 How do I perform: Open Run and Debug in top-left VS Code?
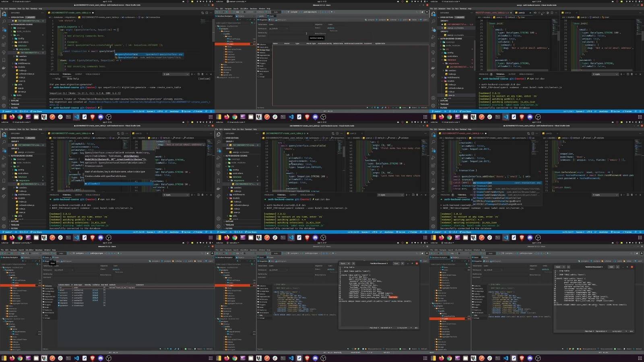4,38
